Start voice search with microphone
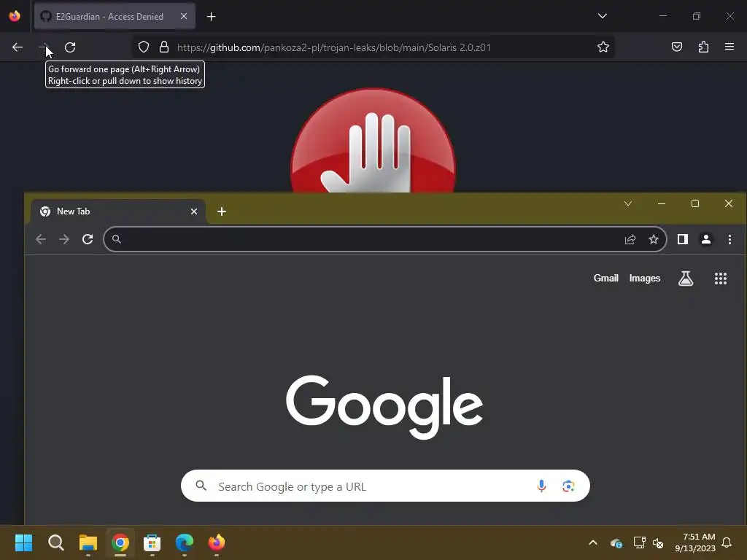 tap(541, 486)
